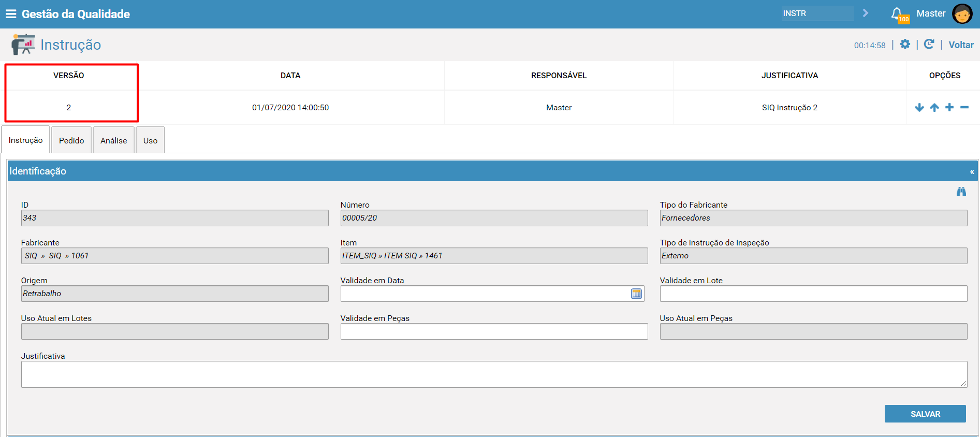The image size is (980, 437).
Task: Click the ID field showing 343
Action: 174,218
